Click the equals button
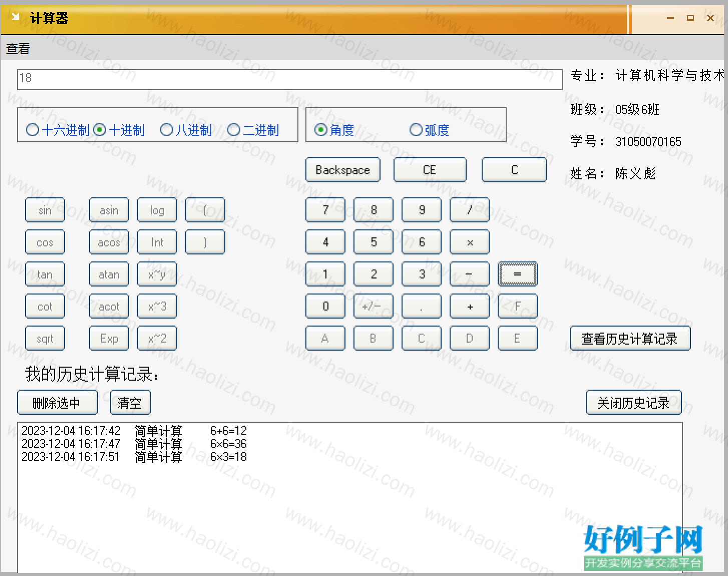Screen dimensions: 728x576 518,274
